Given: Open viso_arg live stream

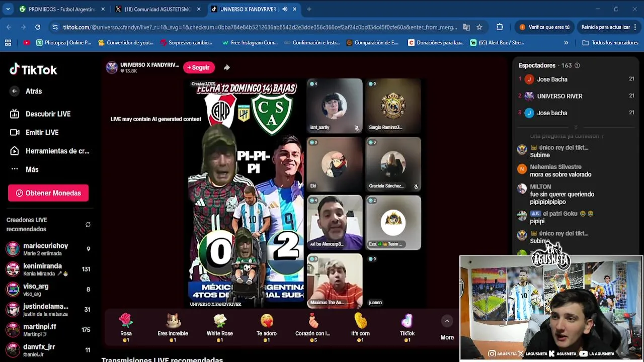Looking at the screenshot, I should (48, 289).
